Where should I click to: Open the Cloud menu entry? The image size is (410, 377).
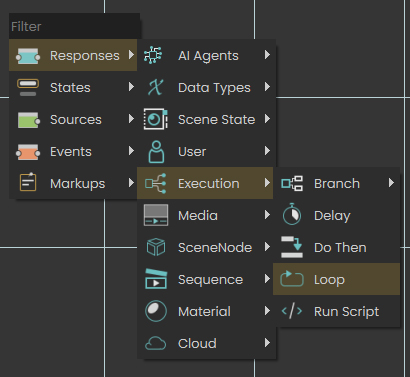pos(206,343)
